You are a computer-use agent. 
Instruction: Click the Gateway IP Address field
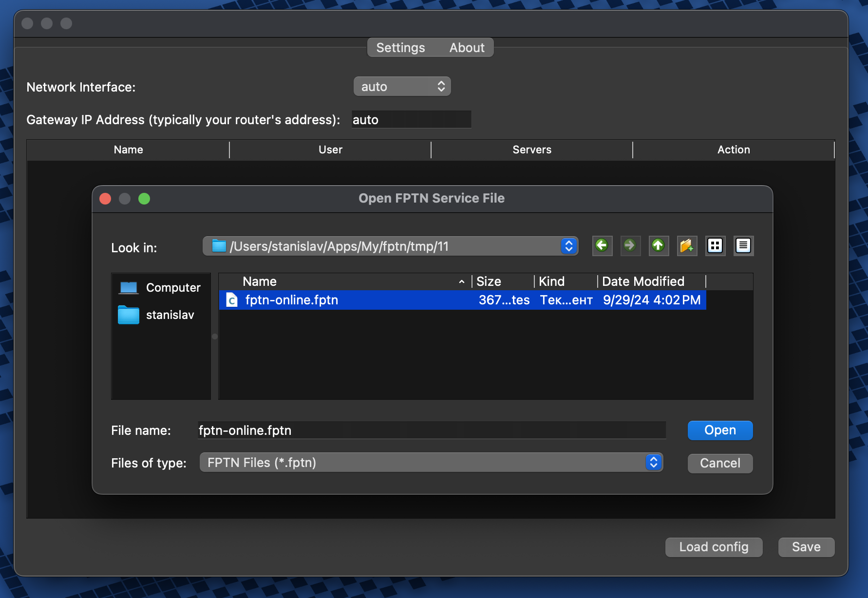pos(412,120)
